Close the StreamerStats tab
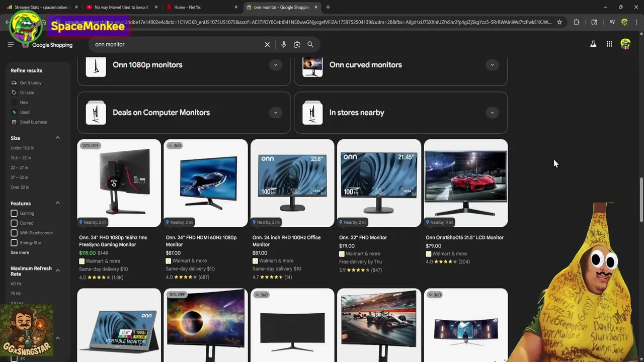 tap(76, 7)
